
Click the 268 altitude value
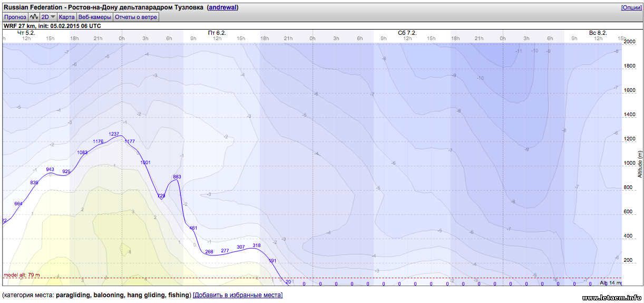(x=209, y=252)
